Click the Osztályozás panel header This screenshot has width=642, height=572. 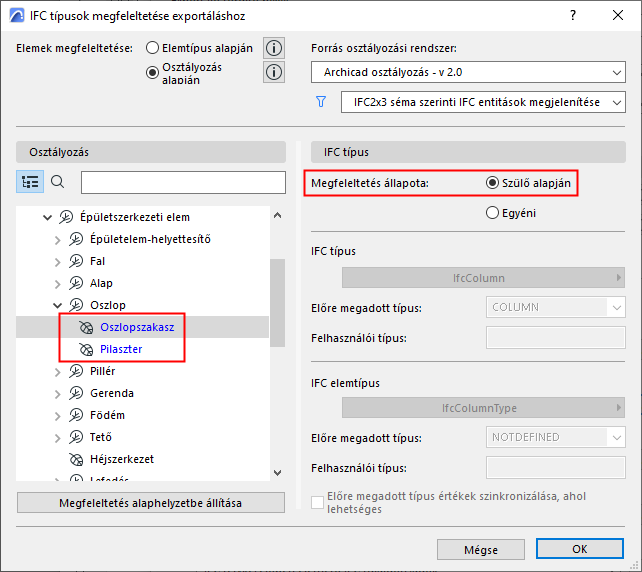click(x=151, y=152)
